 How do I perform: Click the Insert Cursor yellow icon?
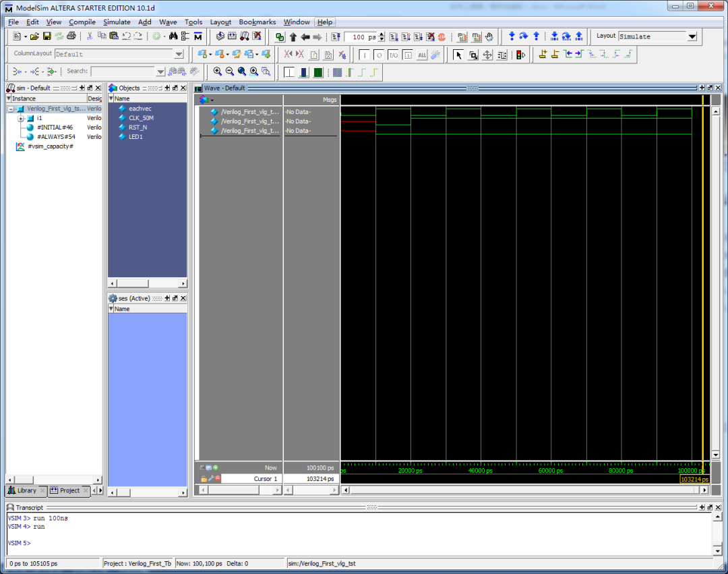tap(543, 55)
